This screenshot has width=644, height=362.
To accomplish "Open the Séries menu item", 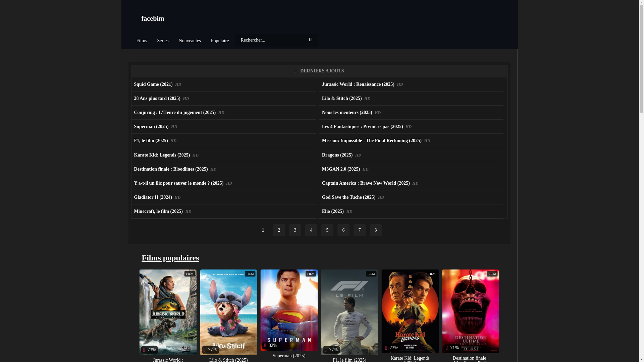I will tap(163, 41).
